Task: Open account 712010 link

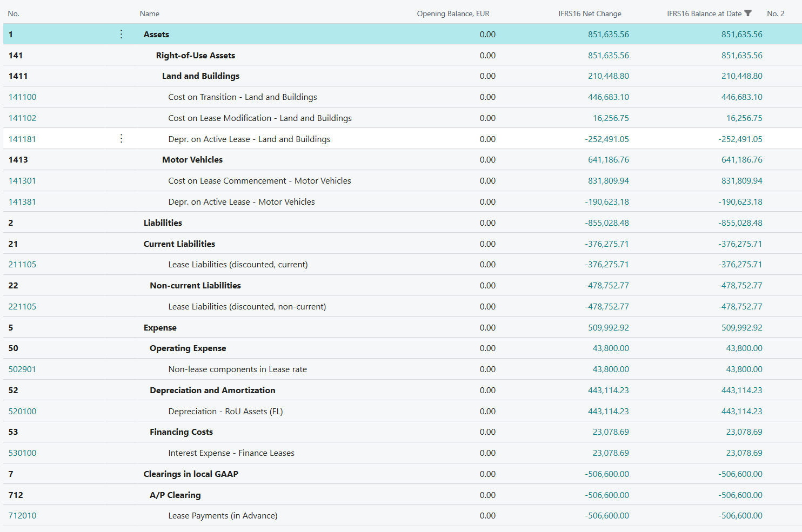Action: click(x=23, y=516)
